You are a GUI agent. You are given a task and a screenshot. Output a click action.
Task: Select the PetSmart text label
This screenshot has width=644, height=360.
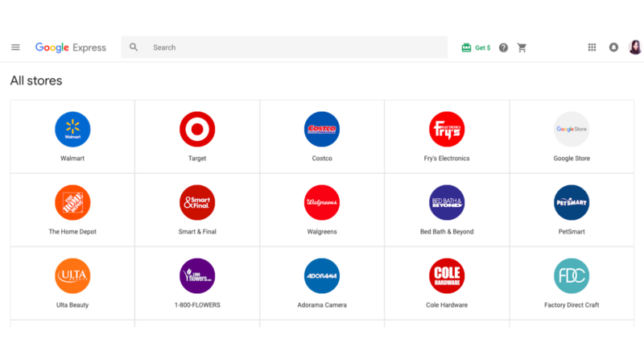click(572, 232)
